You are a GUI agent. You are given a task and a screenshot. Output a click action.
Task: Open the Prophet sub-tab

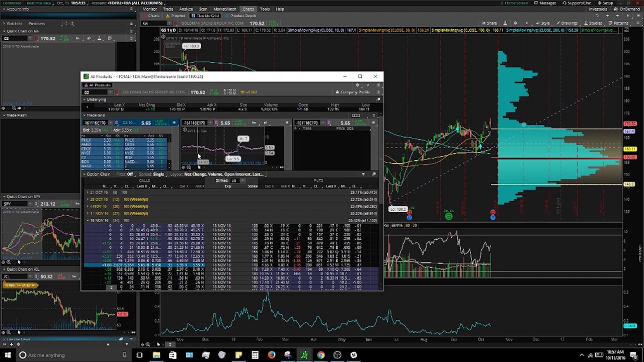[x=175, y=16]
